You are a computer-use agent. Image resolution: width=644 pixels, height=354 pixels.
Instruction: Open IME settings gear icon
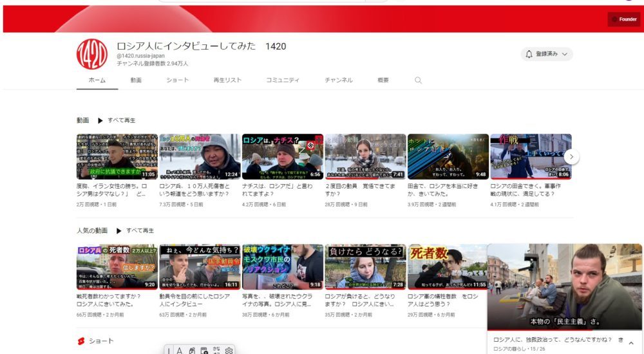coord(229,350)
